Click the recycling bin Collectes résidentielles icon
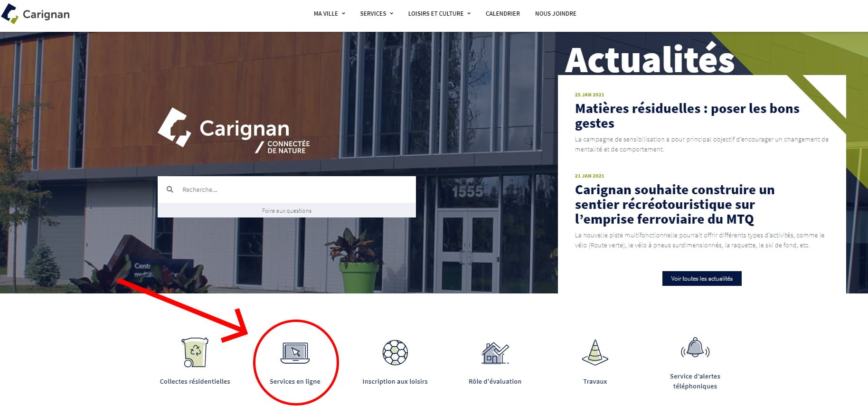Screen dimensions: 868x415 pyautogui.click(x=195, y=352)
